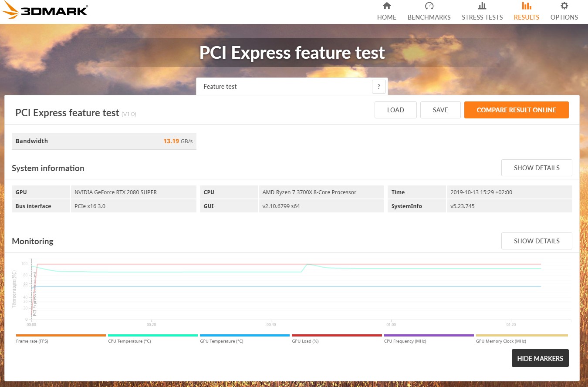Go to the Home tab
This screenshot has height=387, width=588.
click(387, 11)
